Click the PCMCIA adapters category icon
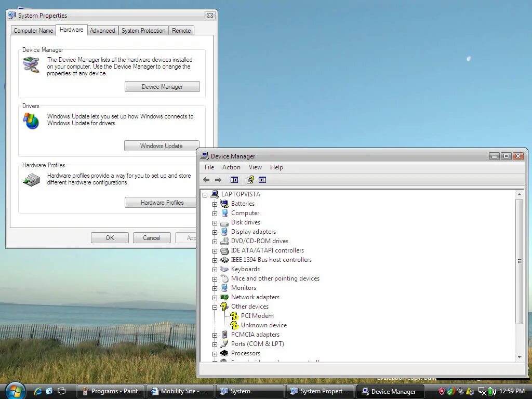The height and width of the screenshot is (399, 532). [x=224, y=335]
